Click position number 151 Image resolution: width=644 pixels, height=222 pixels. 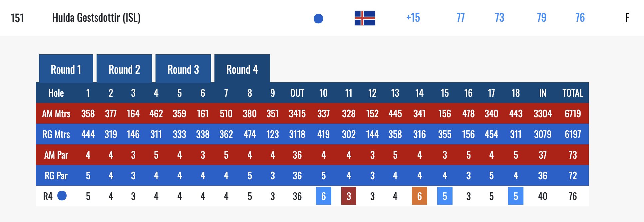pos(17,18)
